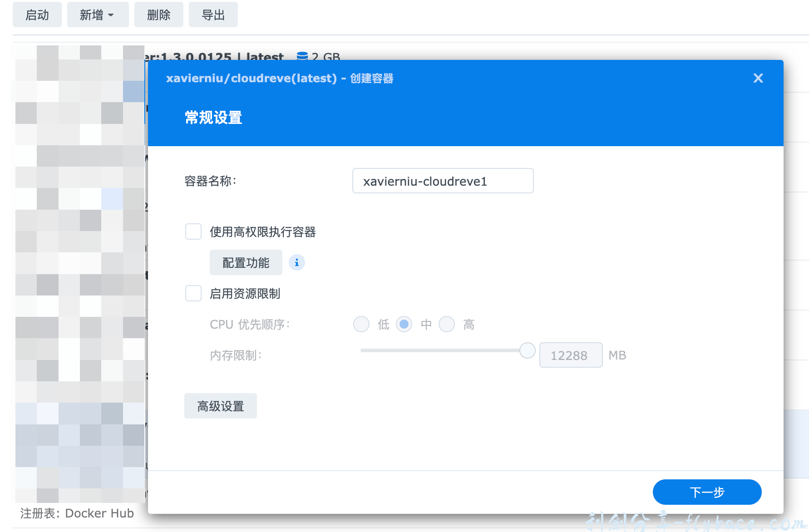Viewport: 809px width, 532px height.
Task: Close the 创建容器 dialog with the X
Action: pos(758,78)
